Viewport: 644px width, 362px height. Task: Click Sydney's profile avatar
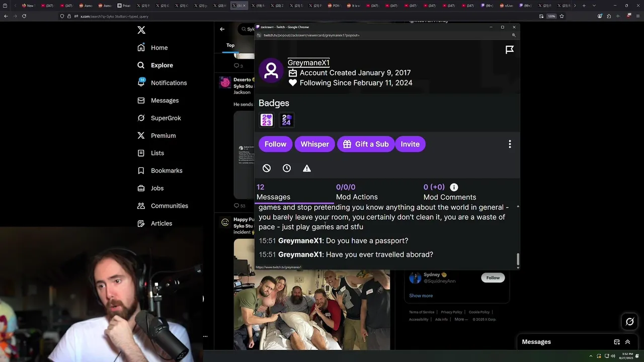(x=415, y=278)
